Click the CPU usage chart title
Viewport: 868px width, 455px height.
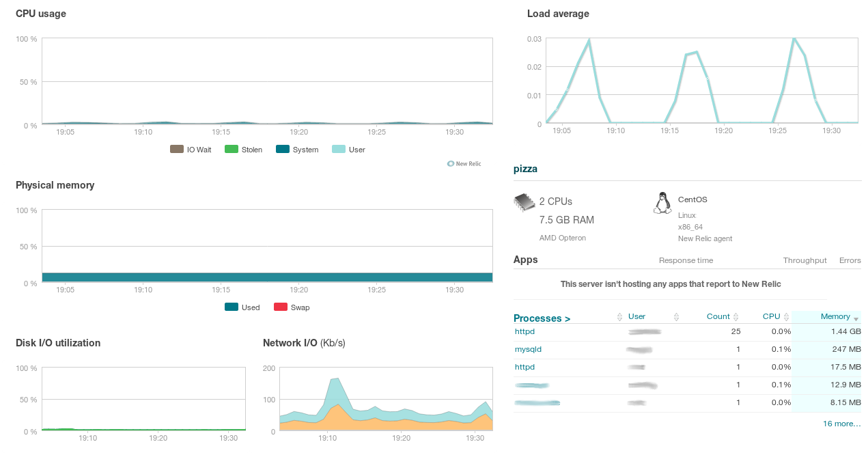coord(41,14)
